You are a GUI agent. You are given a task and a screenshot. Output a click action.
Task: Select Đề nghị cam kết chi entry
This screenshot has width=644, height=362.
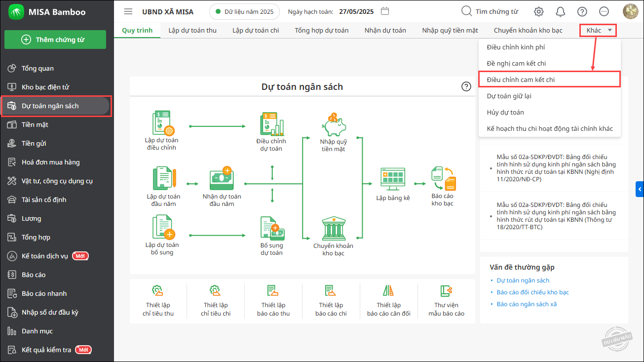pyautogui.click(x=550, y=63)
